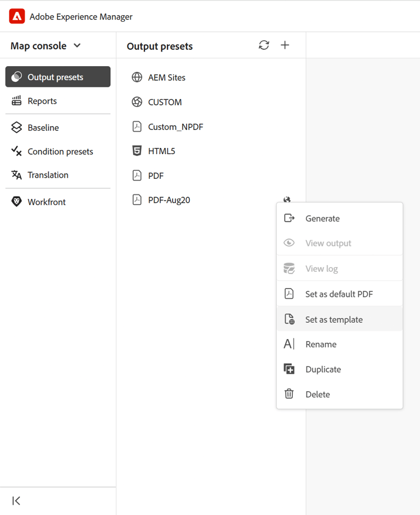Viewport: 420px width, 515px height.
Task: Add a new output preset with plus icon
Action: [x=285, y=45]
